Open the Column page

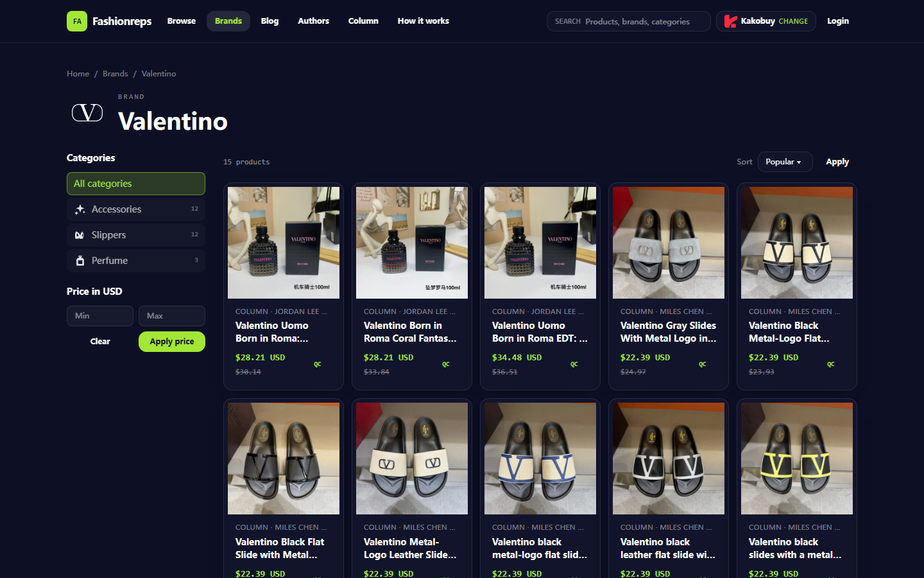(x=363, y=21)
